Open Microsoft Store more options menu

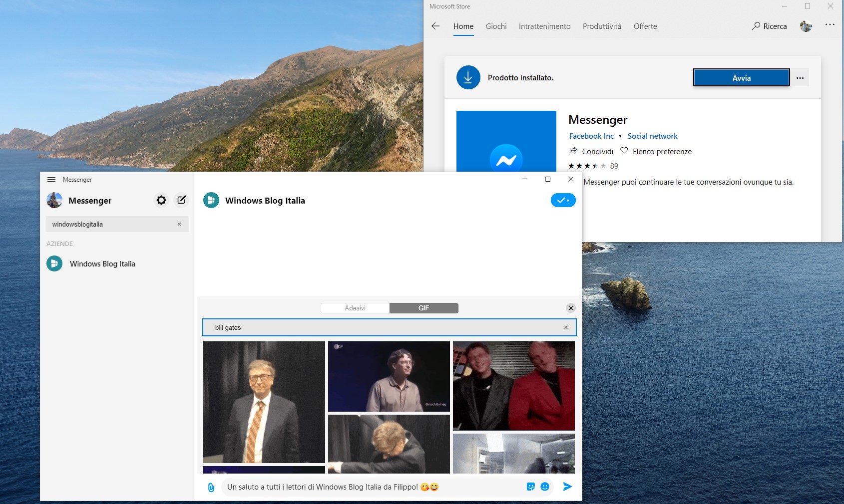tap(830, 24)
